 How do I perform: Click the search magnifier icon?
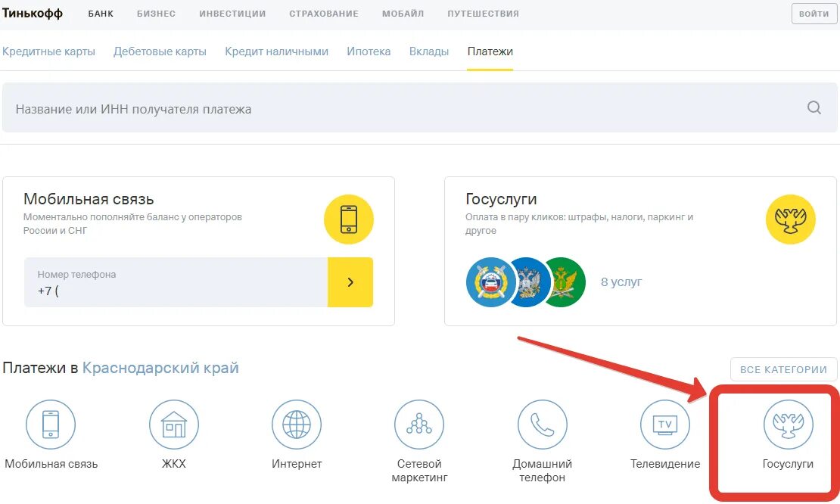coord(814,107)
